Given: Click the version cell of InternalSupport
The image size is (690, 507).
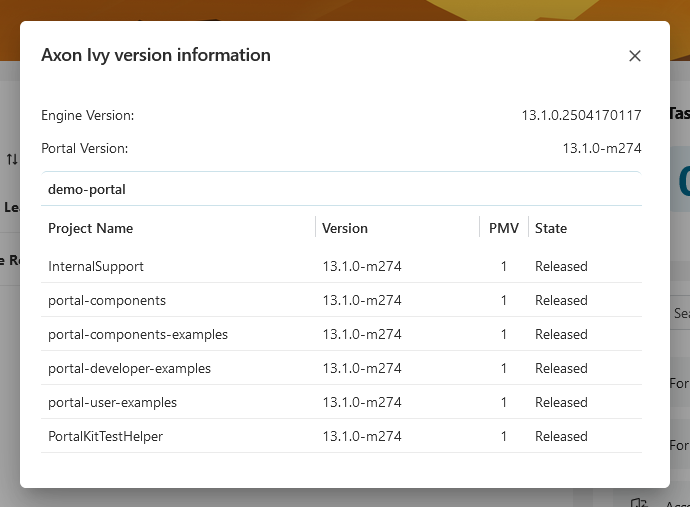Looking at the screenshot, I should [362, 266].
